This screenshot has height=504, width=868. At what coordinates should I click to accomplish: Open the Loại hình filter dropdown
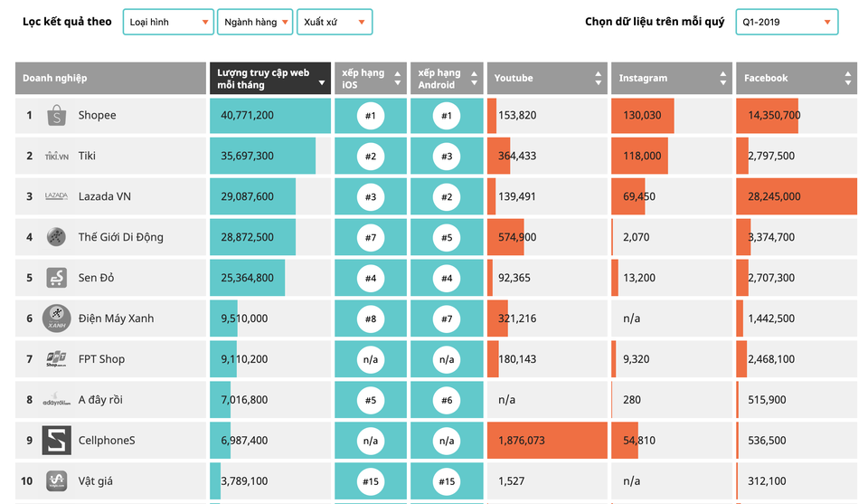click(x=168, y=22)
